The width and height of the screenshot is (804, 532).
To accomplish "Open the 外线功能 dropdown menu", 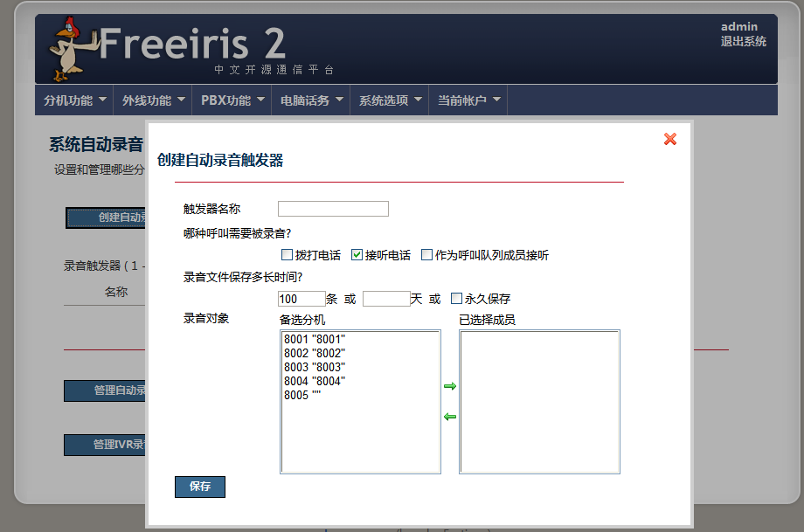I will point(154,100).
